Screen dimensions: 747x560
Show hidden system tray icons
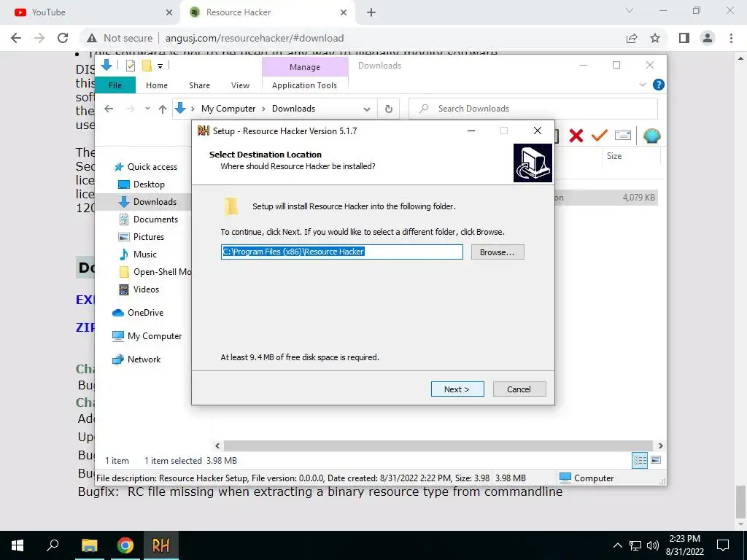617,545
